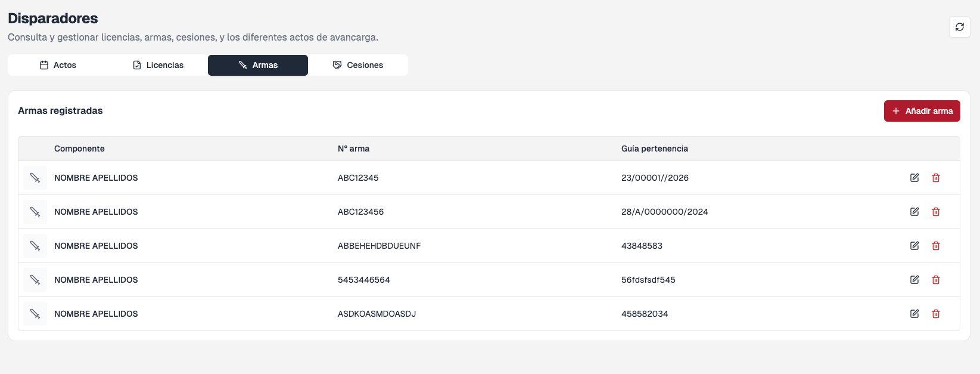Click the weapon icon in the ABC123456 row
Viewport: 980px width, 374px height.
click(x=35, y=212)
